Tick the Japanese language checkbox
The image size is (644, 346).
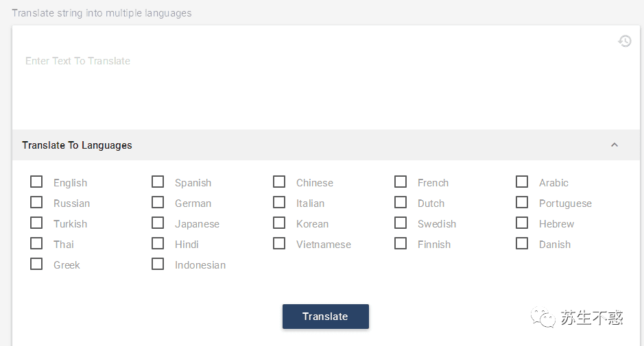coord(158,223)
